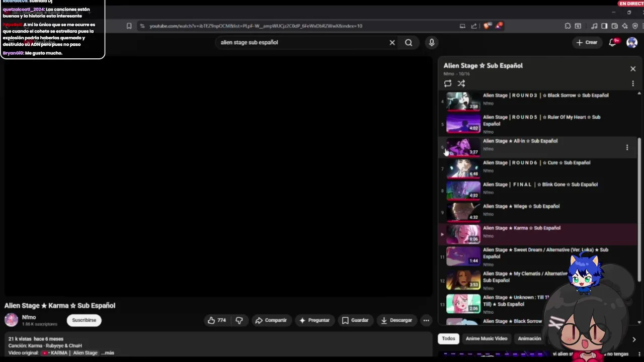Click the Compartir button
This screenshot has width=644, height=362.
(271, 320)
